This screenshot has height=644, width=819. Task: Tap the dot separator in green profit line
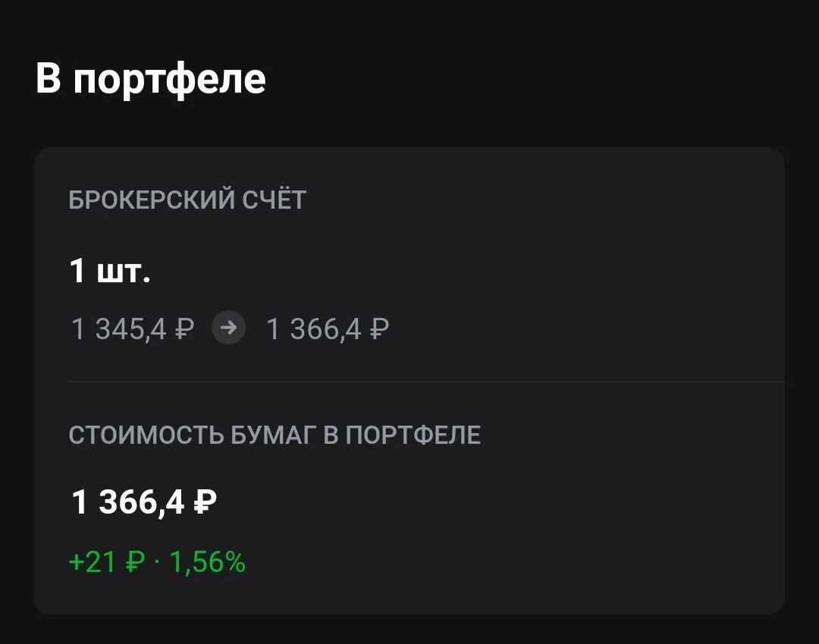pos(157,564)
